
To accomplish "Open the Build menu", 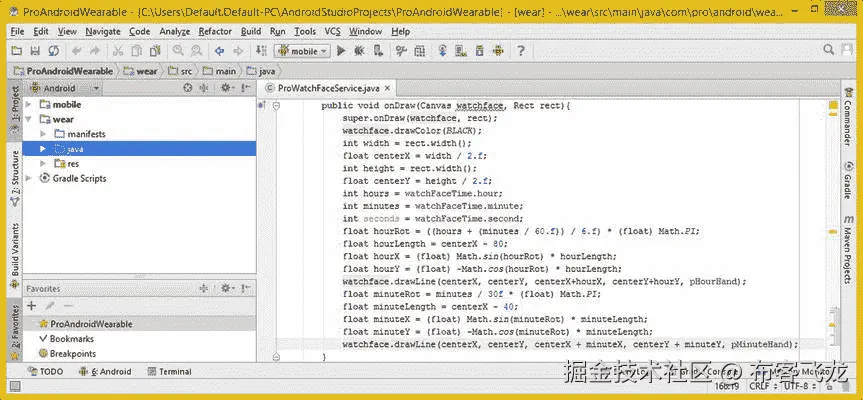I will 251,31.
